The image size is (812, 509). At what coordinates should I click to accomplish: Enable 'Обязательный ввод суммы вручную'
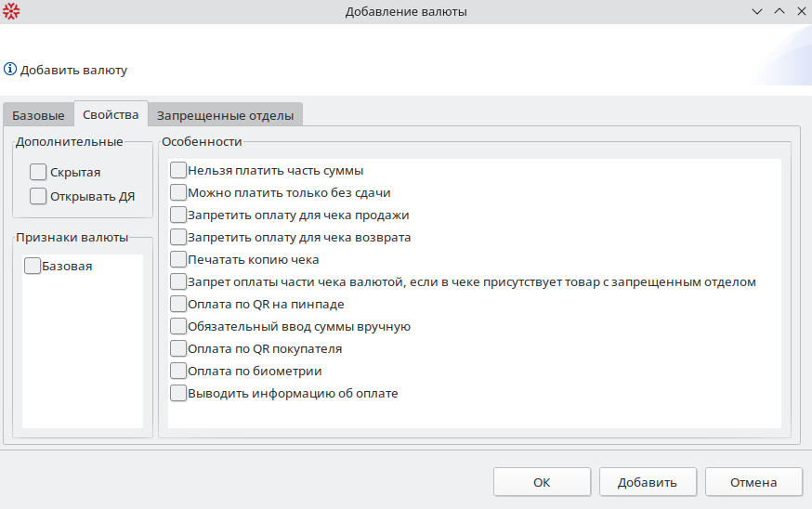(179, 327)
